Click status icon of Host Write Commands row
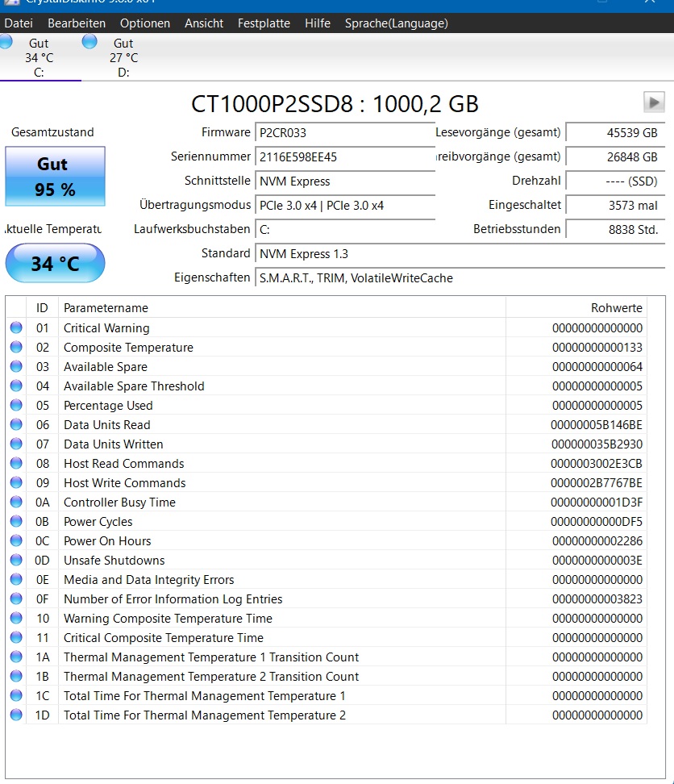This screenshot has width=674, height=784. click(x=16, y=482)
